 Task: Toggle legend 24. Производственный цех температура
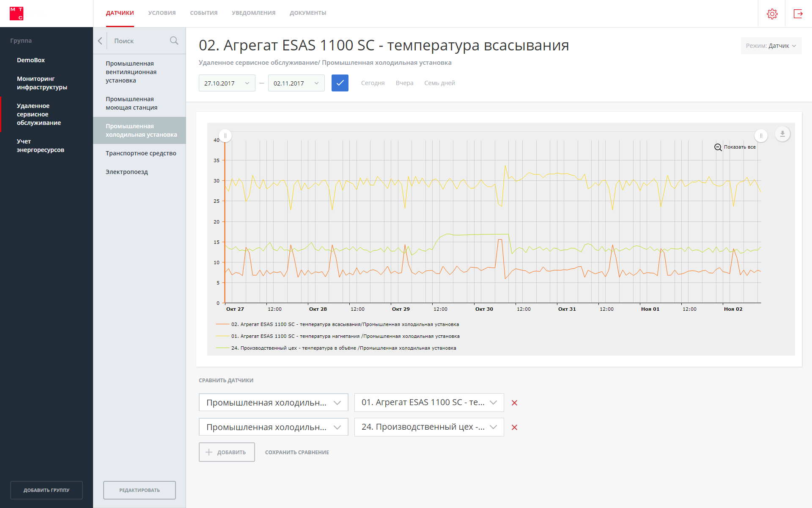click(x=336, y=348)
